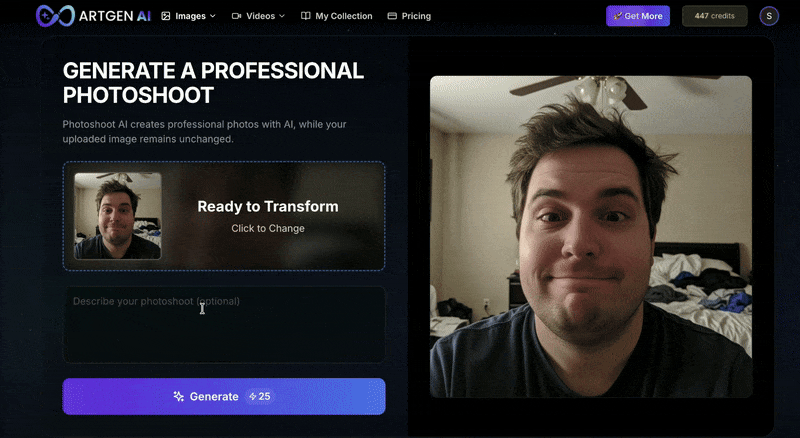Open the user profile avatar S
800x438 pixels.
769,16
